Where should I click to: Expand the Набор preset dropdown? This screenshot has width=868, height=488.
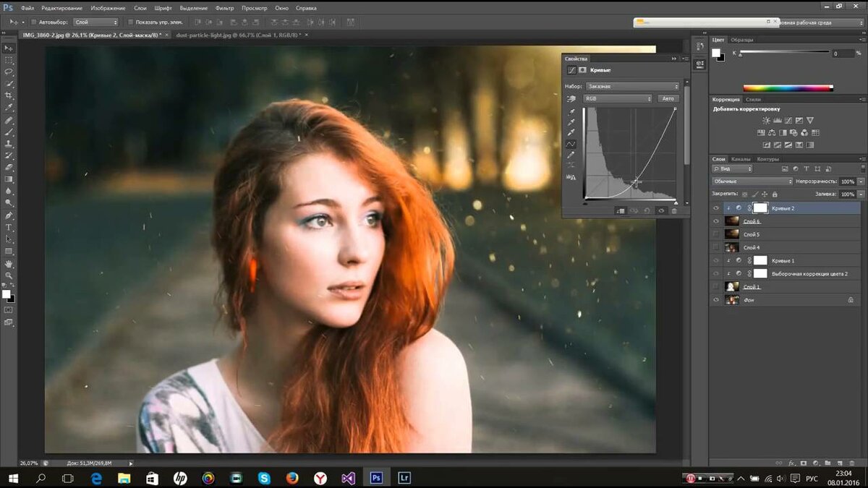[632, 86]
